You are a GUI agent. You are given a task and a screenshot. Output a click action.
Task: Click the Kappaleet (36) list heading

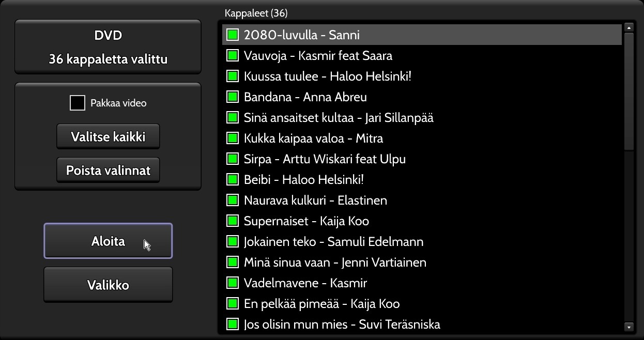click(256, 13)
